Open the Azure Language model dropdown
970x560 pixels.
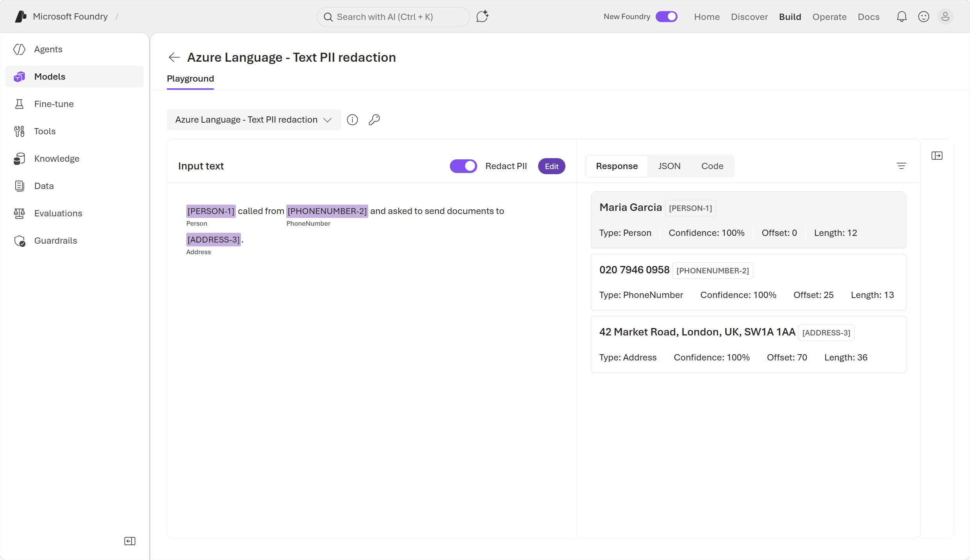point(254,119)
